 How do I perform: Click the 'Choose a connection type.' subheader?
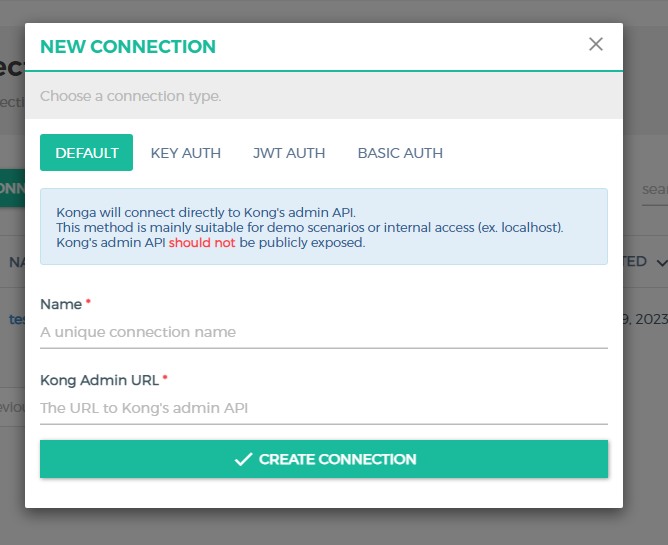(130, 97)
